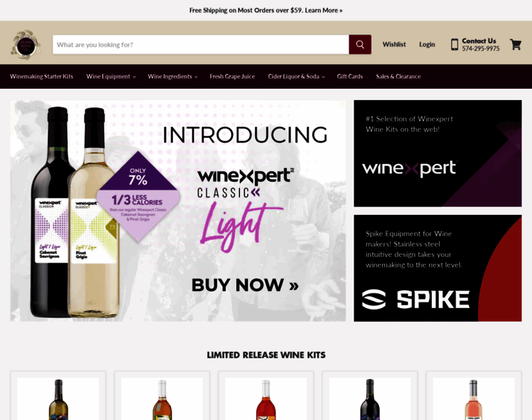Click the Wishlist link
The width and height of the screenshot is (532, 420).
pos(394,44)
